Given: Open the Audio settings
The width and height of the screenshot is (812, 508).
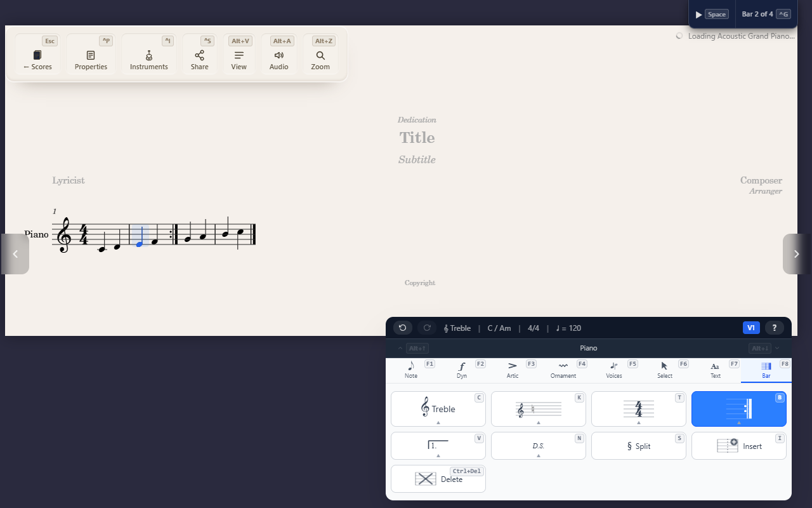Looking at the screenshot, I should (278, 55).
